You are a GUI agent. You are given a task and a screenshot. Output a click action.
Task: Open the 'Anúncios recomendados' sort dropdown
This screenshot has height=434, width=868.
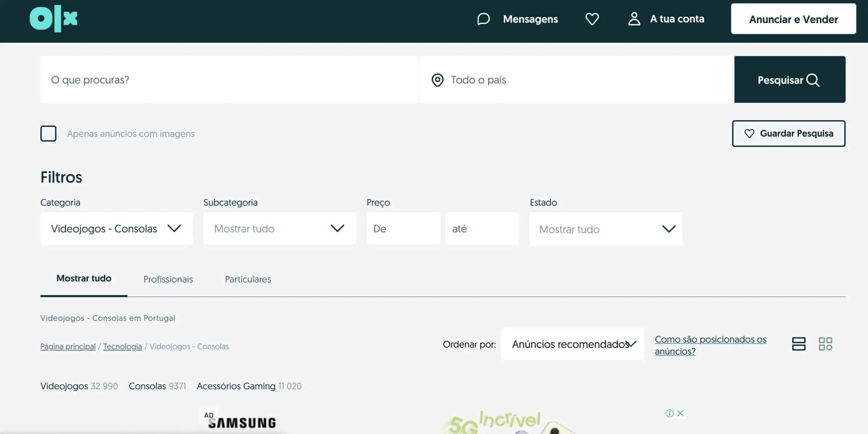click(x=572, y=344)
